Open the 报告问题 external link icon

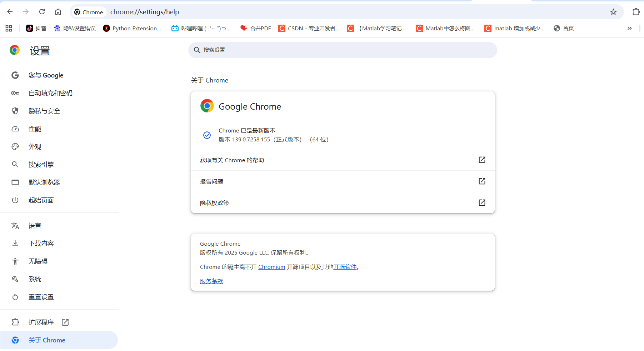[482, 181]
